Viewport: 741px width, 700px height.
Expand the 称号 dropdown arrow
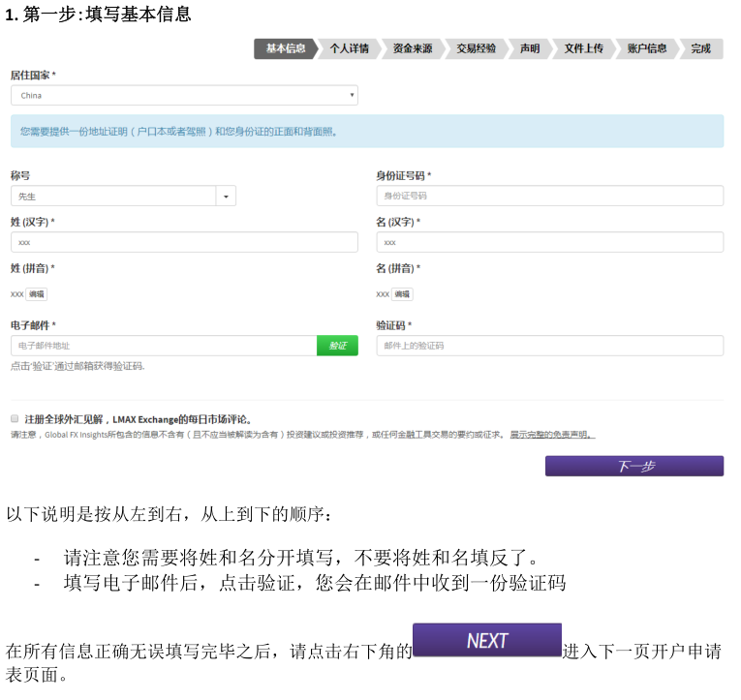coord(226,197)
